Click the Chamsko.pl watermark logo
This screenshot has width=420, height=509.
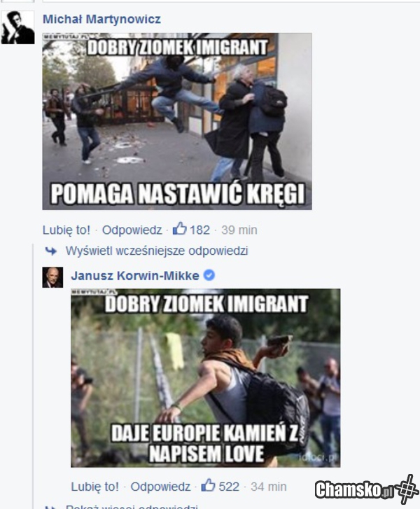click(367, 489)
